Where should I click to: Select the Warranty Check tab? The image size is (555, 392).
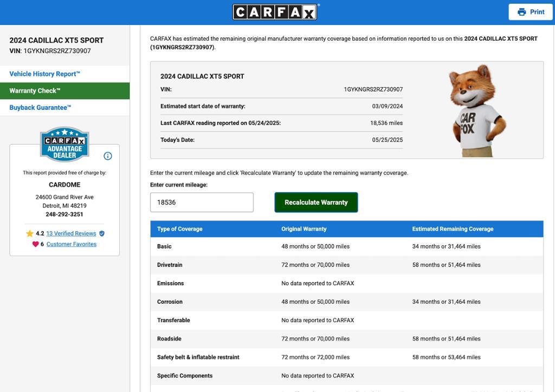click(65, 91)
